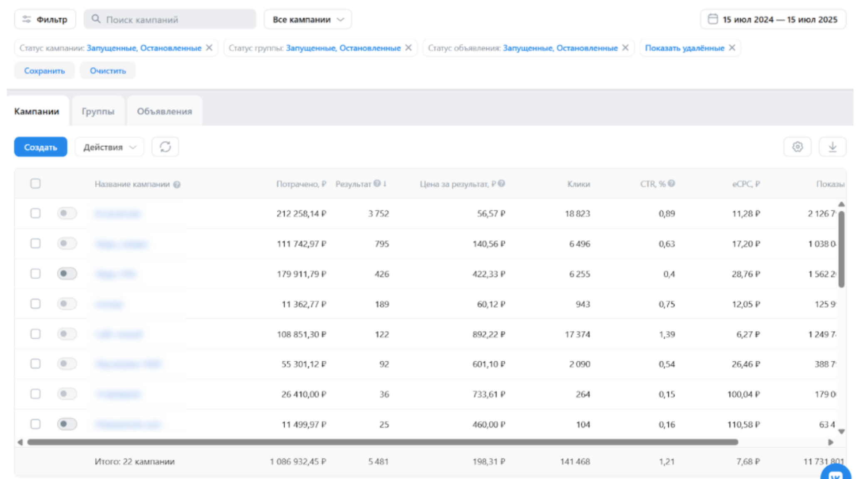Open the Действия dropdown menu
The image size is (868, 479).
pos(109,147)
